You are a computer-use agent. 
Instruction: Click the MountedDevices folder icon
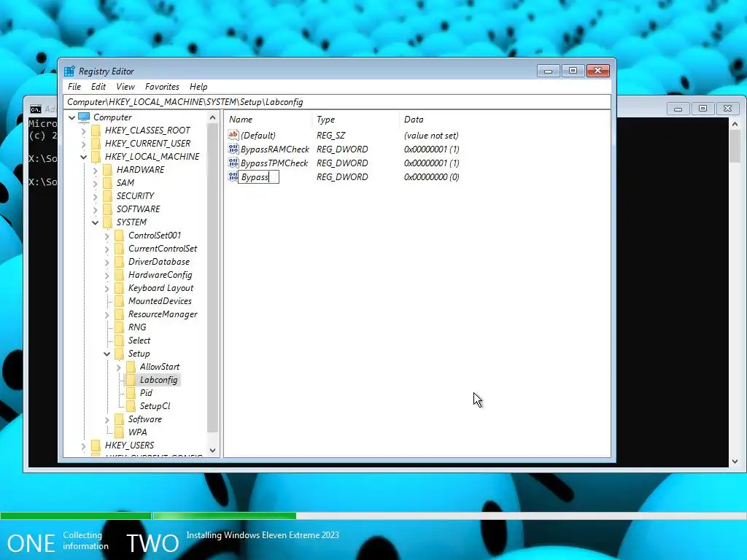119,301
